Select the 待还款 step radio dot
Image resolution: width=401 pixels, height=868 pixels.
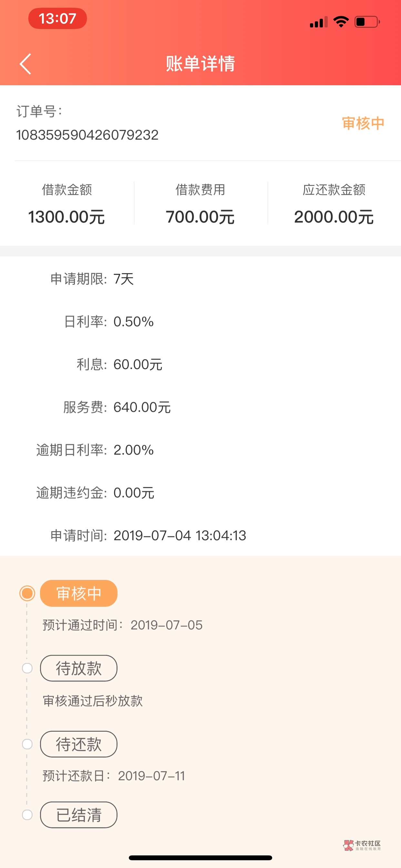pos(27,744)
